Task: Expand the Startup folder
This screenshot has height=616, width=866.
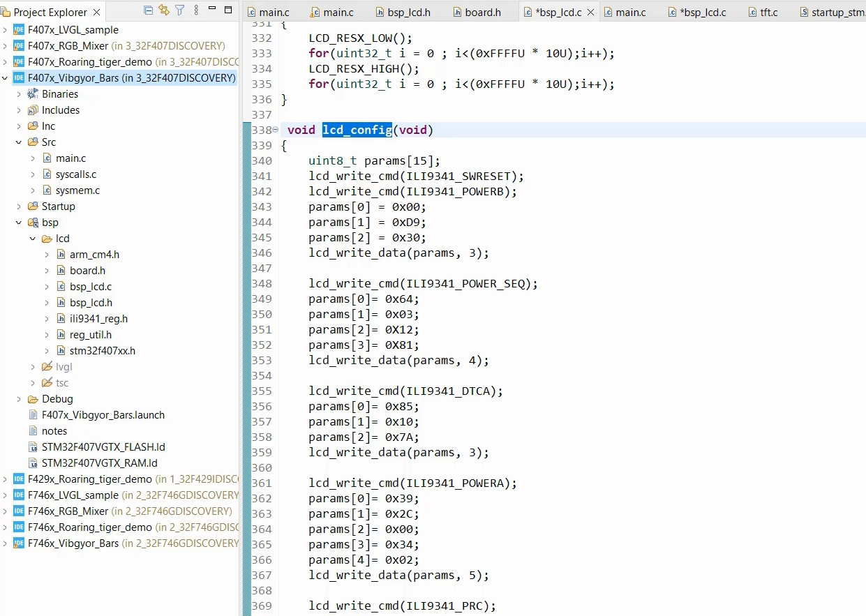Action: click(19, 206)
